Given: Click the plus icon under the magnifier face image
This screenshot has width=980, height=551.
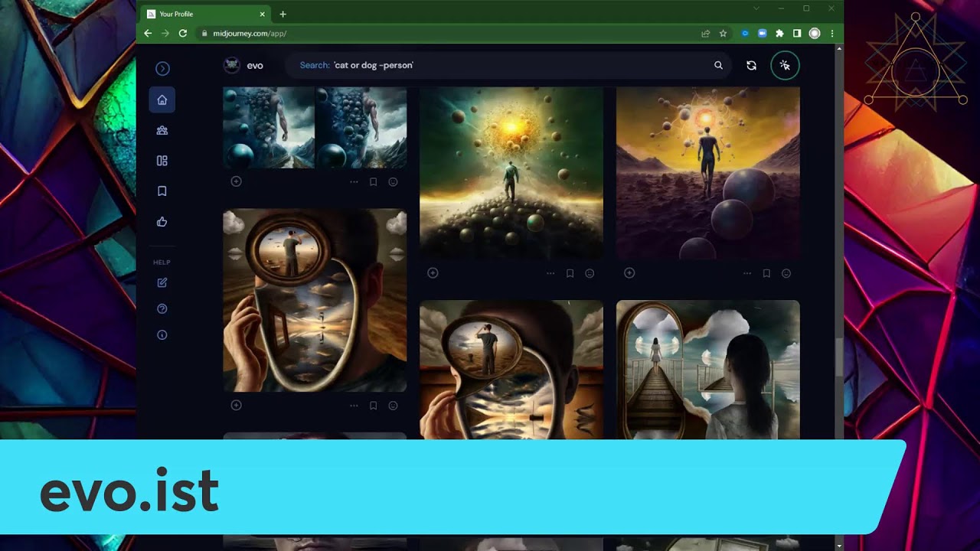Looking at the screenshot, I should point(237,405).
